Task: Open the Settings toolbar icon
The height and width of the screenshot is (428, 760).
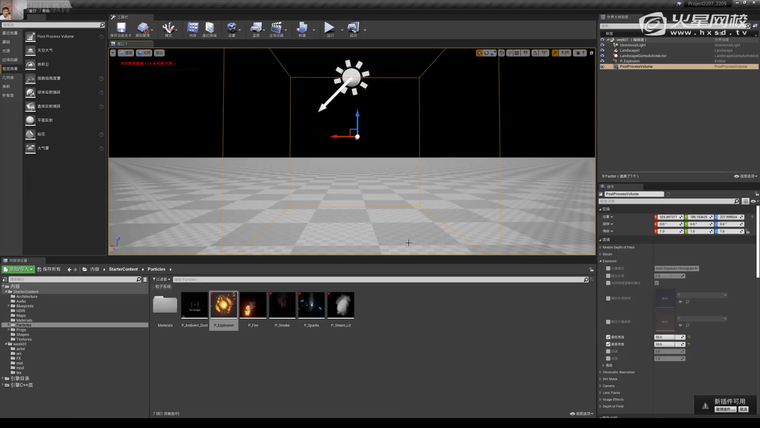Action: (232, 29)
